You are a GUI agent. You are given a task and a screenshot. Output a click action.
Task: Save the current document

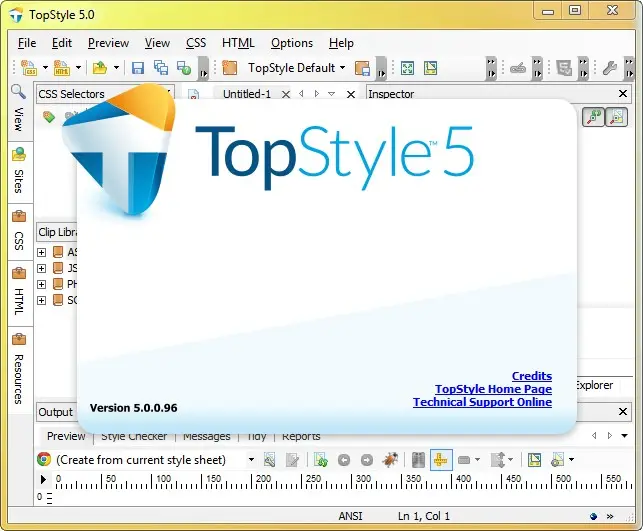(x=138, y=68)
